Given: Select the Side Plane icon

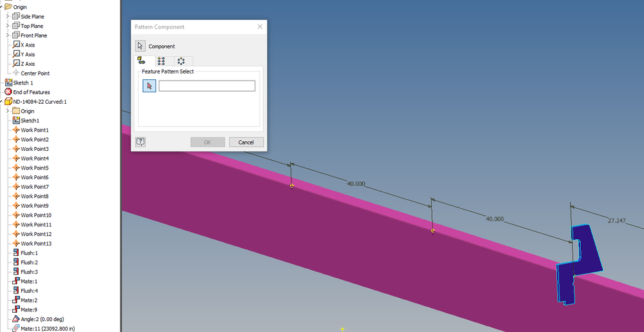Looking at the screenshot, I should tap(16, 16).
